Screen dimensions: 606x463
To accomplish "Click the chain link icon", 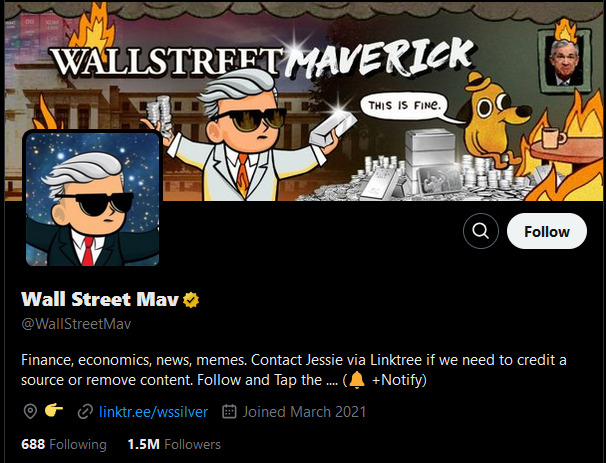I will 85,412.
